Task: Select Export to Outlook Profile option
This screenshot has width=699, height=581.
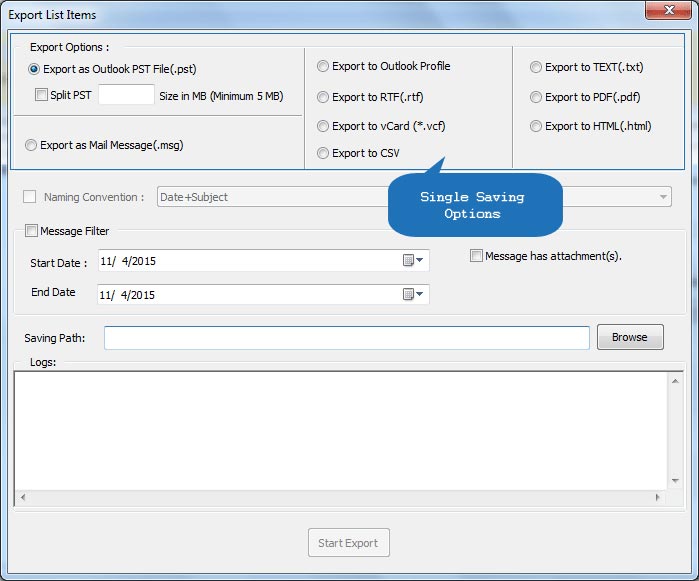Action: pos(323,66)
